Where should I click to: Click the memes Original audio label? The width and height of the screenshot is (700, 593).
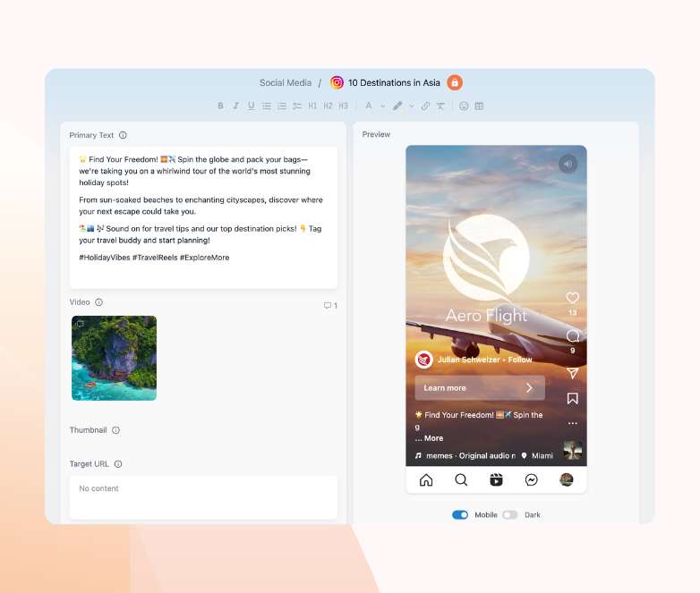coord(465,455)
